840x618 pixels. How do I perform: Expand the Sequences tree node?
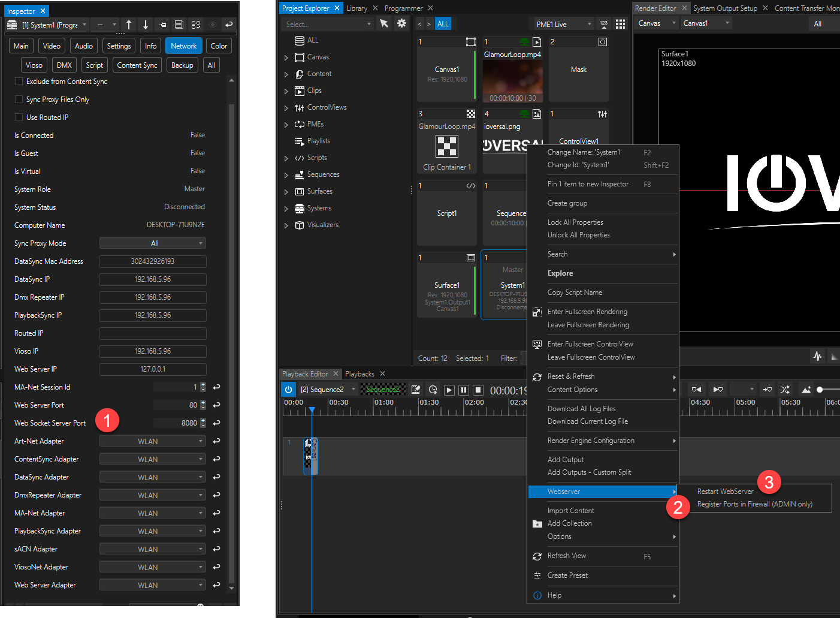pos(286,175)
